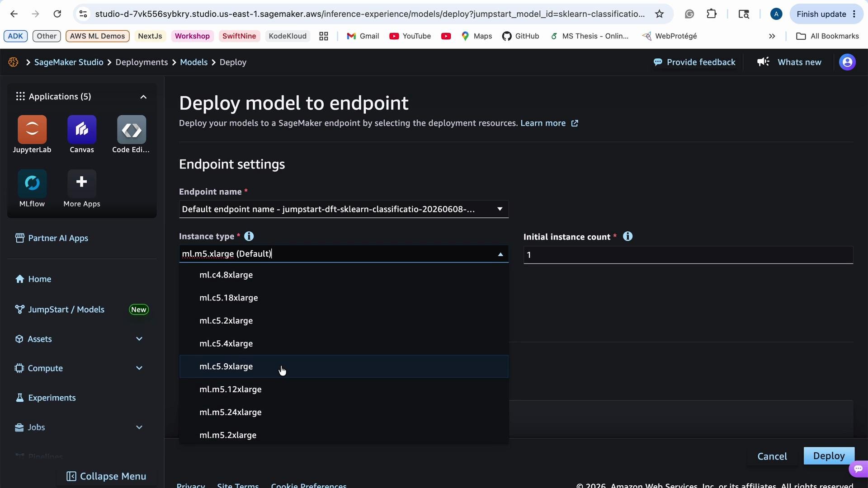
Task: Click the Instance type info icon
Action: [249, 236]
